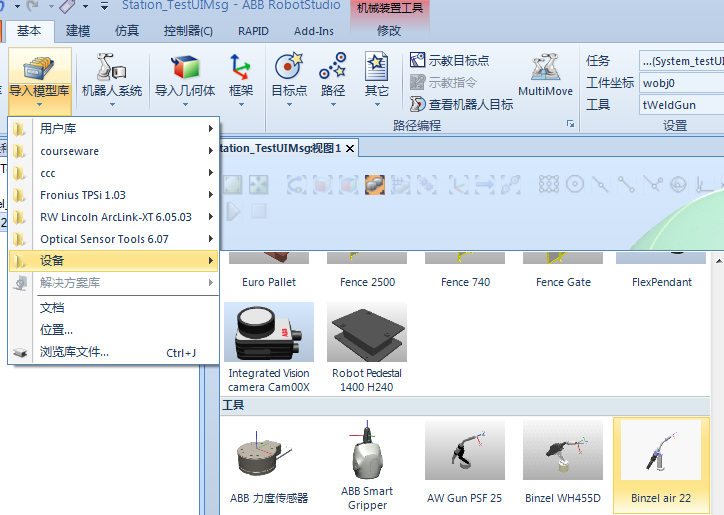The height and width of the screenshot is (515, 724).
Task: Click the stop simulation icon in view
Action: (x=259, y=212)
